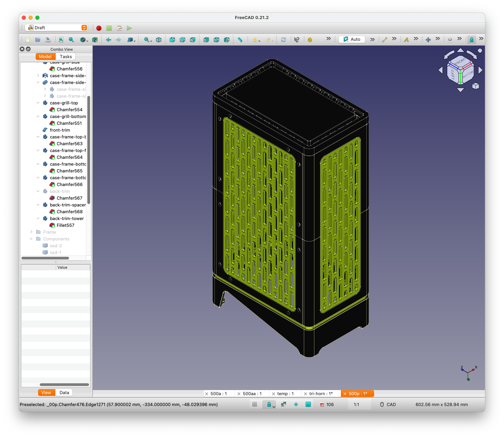Viewport: 504px width, 437px height.
Task: Open the tri-horn : 1* document tab
Action: [x=321, y=393]
